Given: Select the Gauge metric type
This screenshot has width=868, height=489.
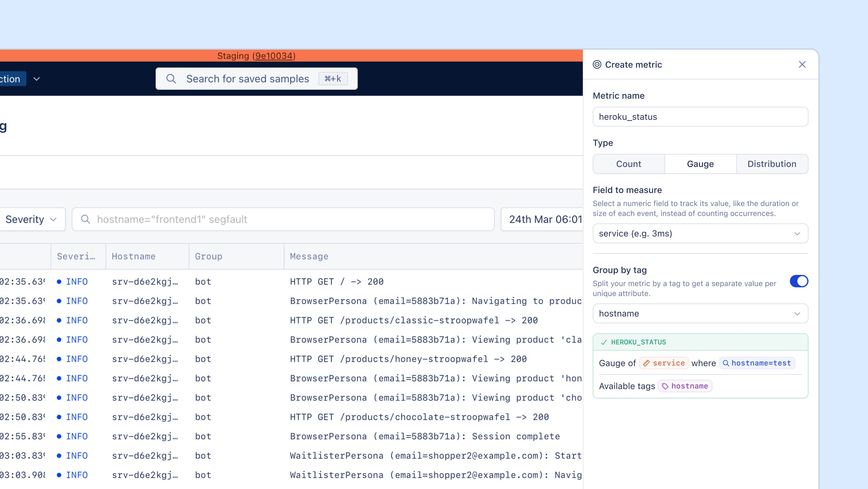Looking at the screenshot, I should [700, 164].
